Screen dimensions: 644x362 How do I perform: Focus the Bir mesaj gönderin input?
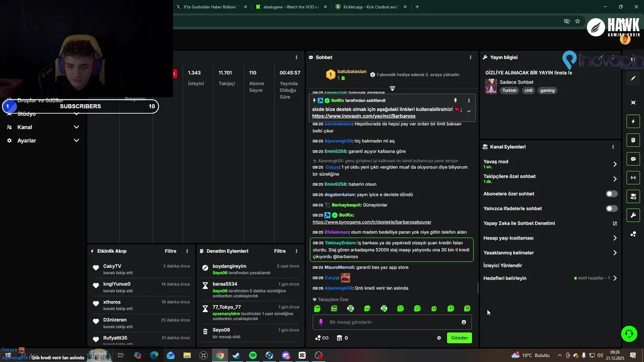click(391, 322)
